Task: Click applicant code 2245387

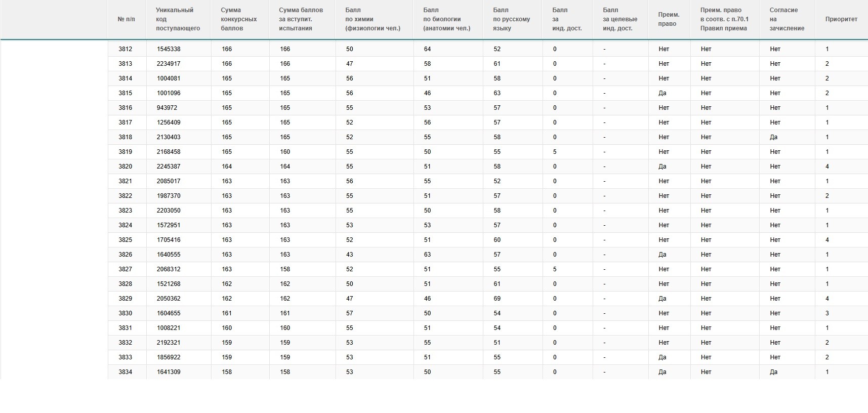Action: point(169,167)
